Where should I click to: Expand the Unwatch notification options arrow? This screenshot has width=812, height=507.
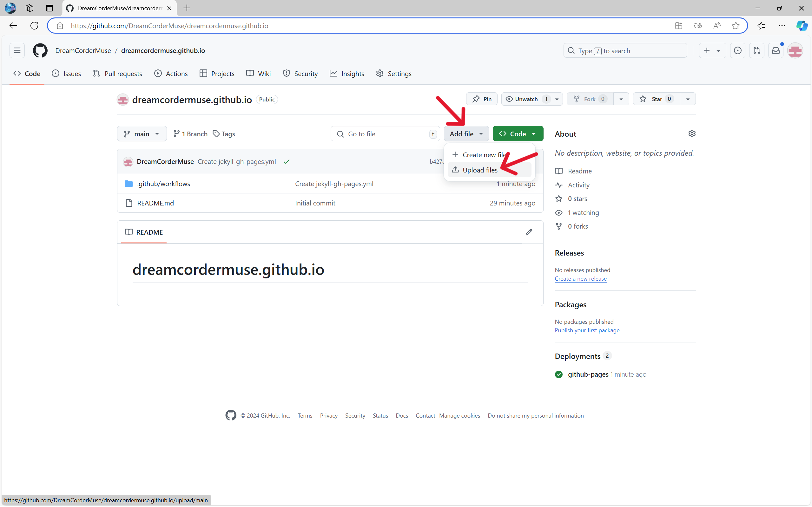[557, 99]
